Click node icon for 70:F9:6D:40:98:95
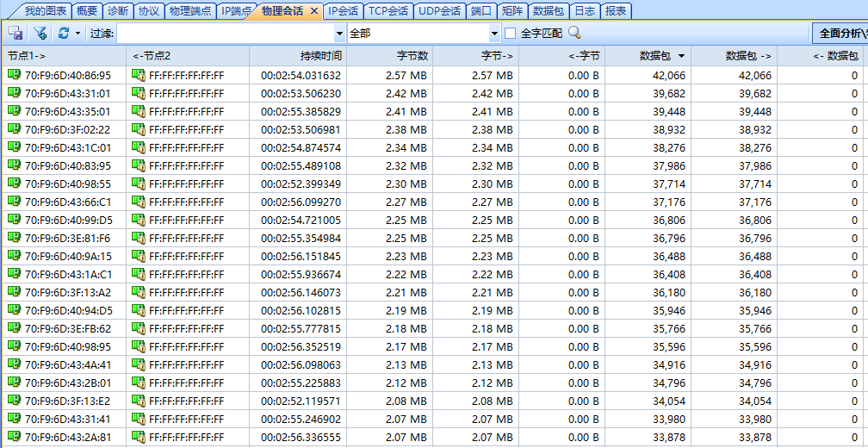The width and height of the screenshot is (868, 448). (x=14, y=346)
